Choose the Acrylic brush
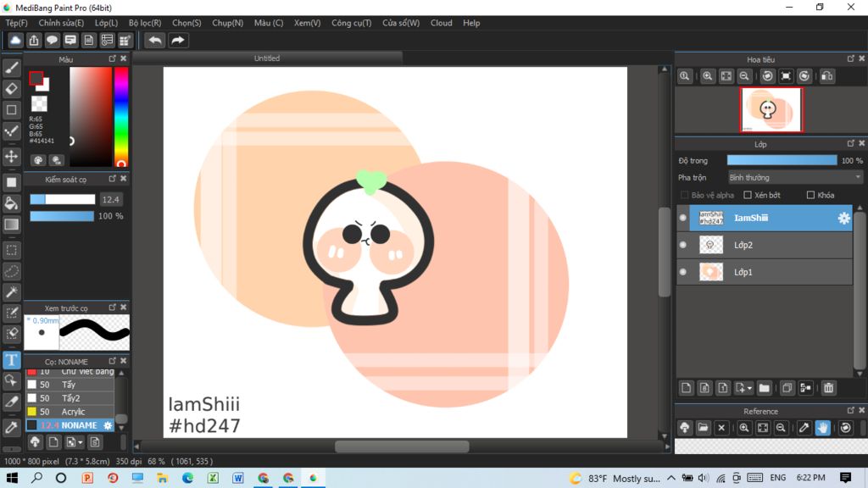Screen dimensions: 868x488 pyautogui.click(x=70, y=412)
